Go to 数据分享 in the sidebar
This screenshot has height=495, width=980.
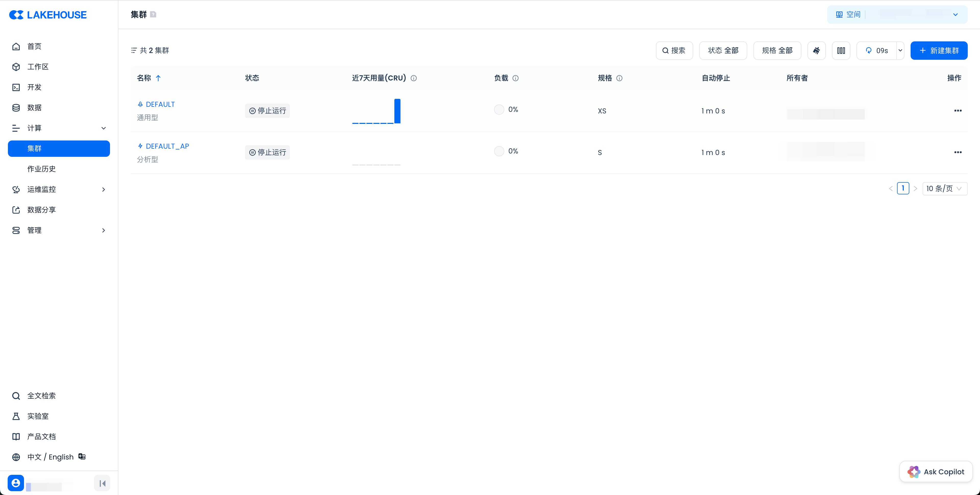(x=41, y=210)
